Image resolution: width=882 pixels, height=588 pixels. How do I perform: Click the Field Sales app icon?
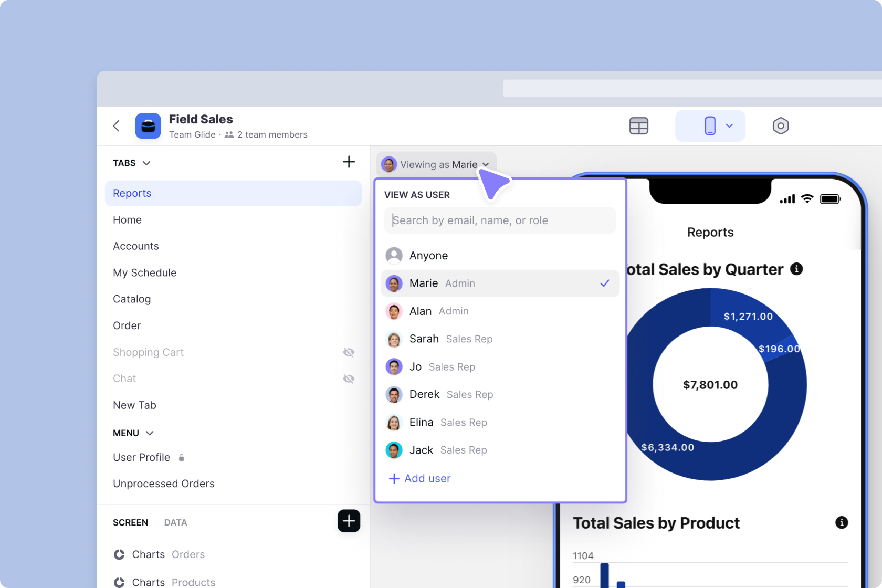click(x=148, y=126)
